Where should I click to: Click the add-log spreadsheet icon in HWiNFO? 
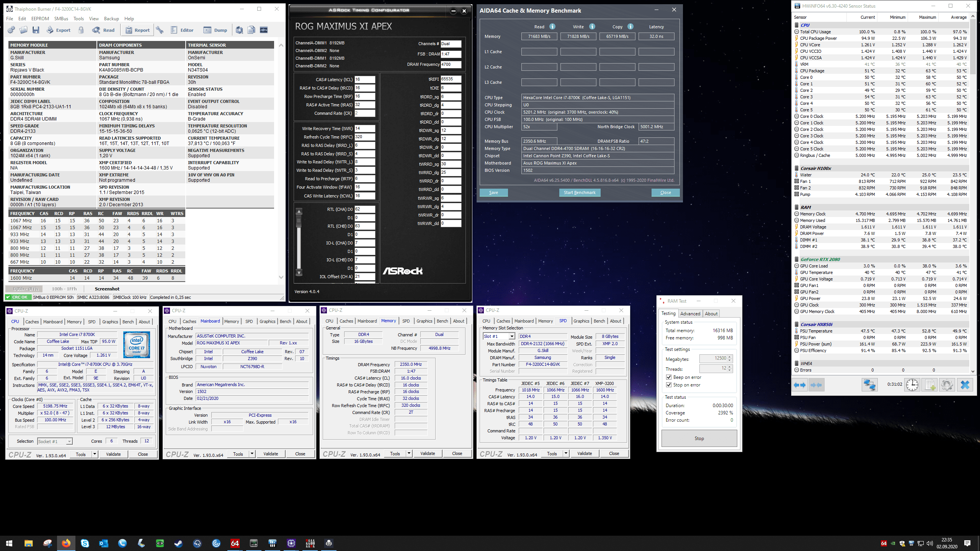tap(930, 385)
